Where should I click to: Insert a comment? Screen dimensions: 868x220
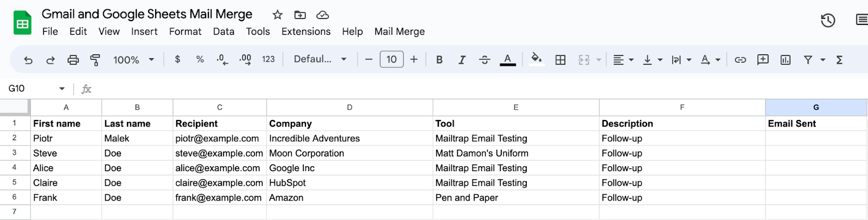[x=763, y=60]
